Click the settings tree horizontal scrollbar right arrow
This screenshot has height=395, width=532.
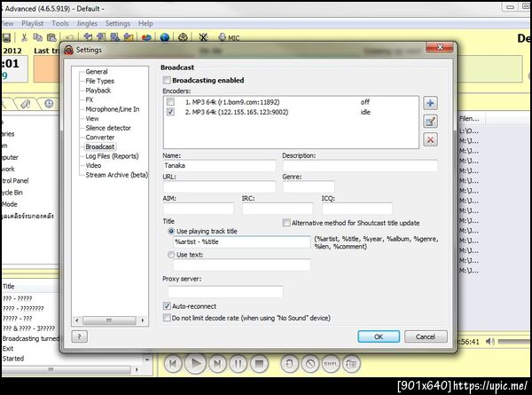[143, 320]
